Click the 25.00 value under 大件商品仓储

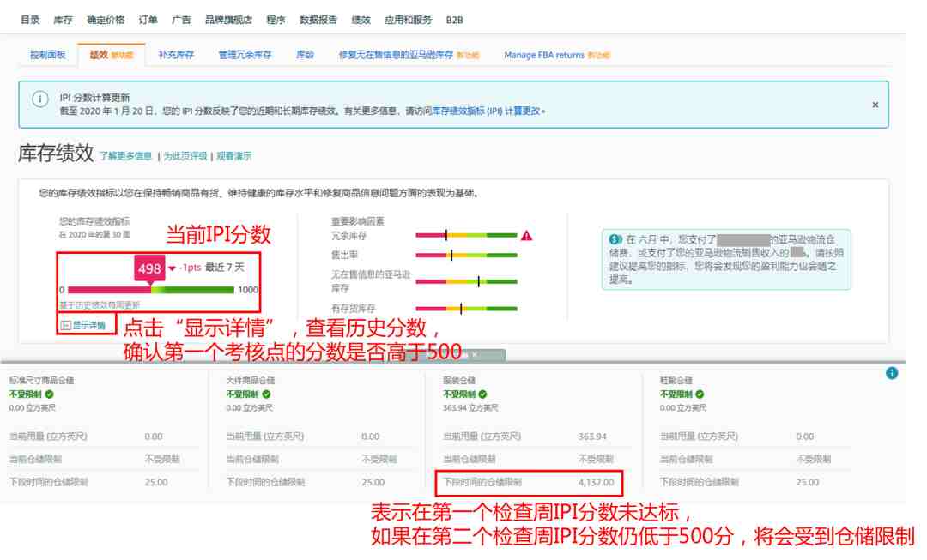pos(373,482)
